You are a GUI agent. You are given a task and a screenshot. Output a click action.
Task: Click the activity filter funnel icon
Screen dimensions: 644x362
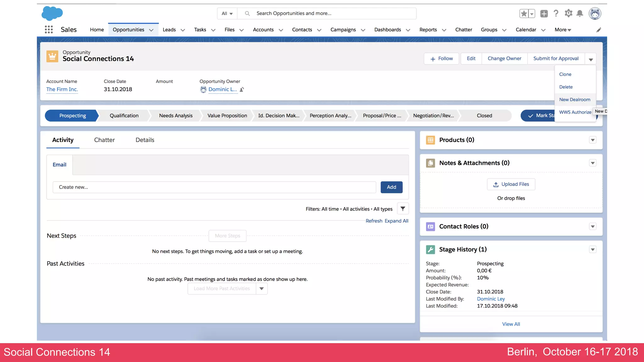[x=403, y=209]
